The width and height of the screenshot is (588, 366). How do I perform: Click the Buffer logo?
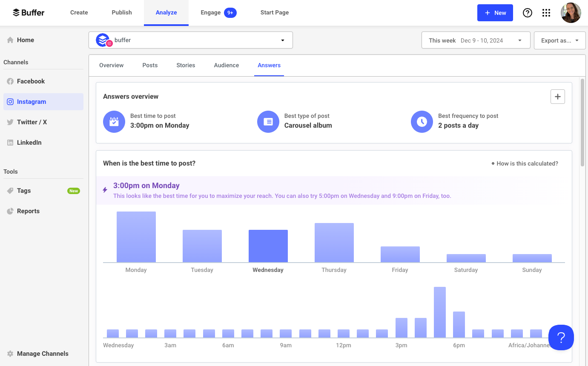tap(29, 12)
